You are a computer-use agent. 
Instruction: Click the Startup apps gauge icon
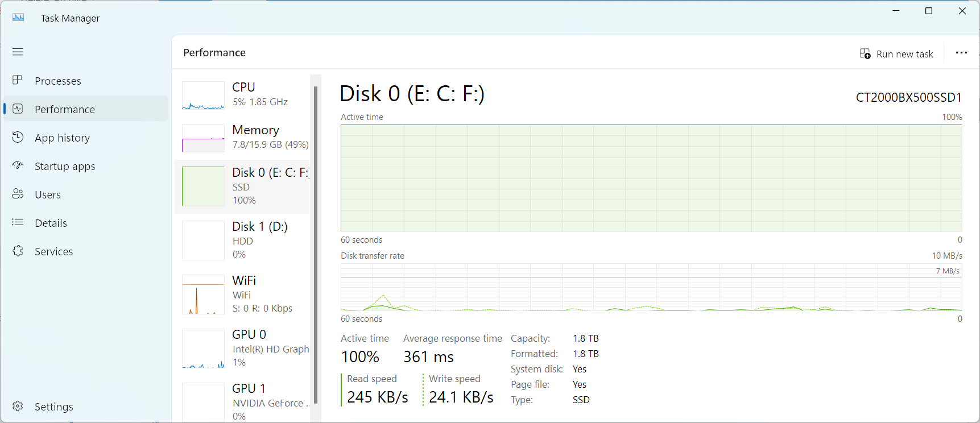(18, 165)
